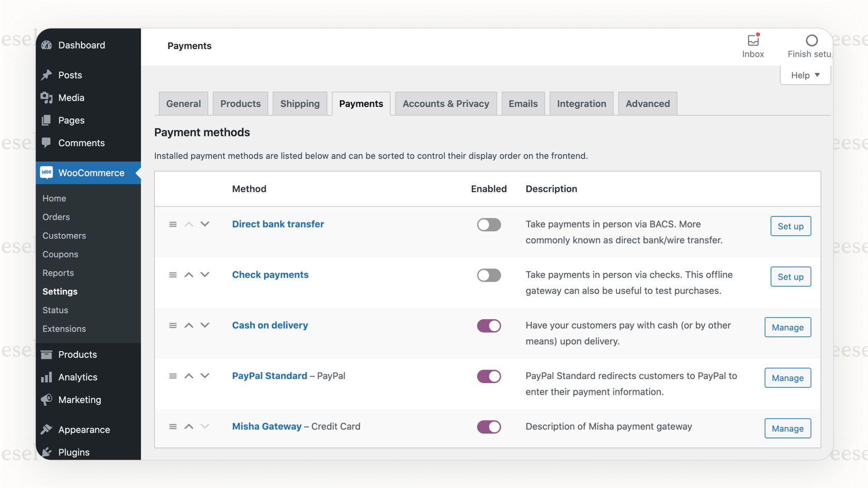Switch to the Shipping tab
Viewport: 868px width, 488px height.
300,103
